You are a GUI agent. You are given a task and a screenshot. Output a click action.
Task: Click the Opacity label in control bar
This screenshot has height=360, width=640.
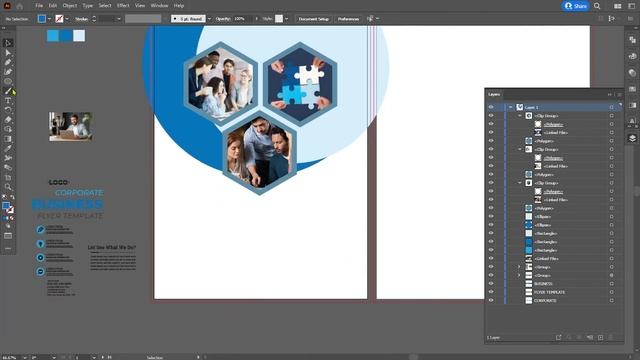(x=223, y=19)
